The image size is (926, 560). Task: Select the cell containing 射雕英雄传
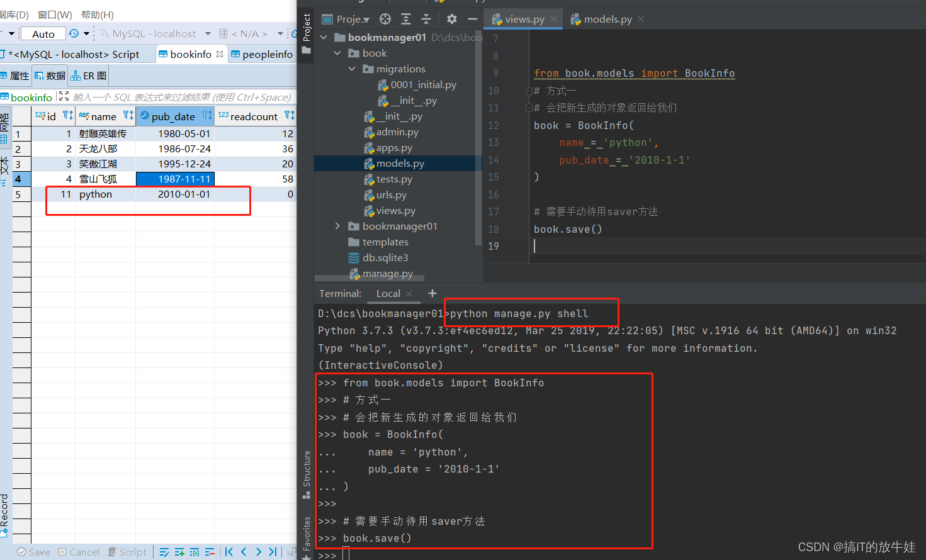pos(105,133)
